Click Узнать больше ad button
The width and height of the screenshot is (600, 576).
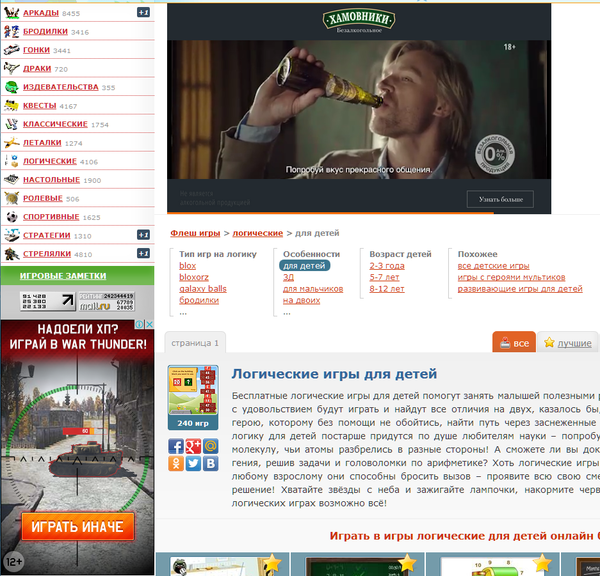500,199
